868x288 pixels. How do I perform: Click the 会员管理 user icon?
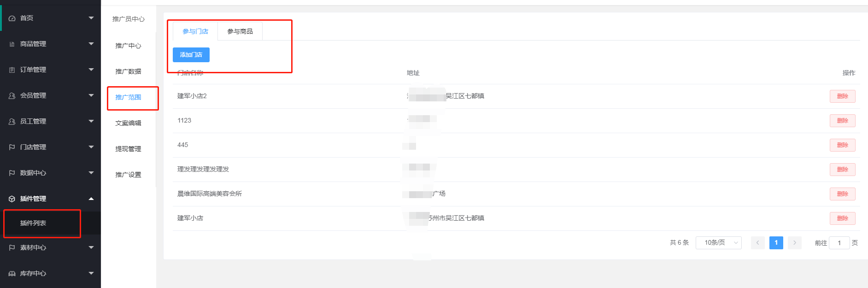(12, 96)
